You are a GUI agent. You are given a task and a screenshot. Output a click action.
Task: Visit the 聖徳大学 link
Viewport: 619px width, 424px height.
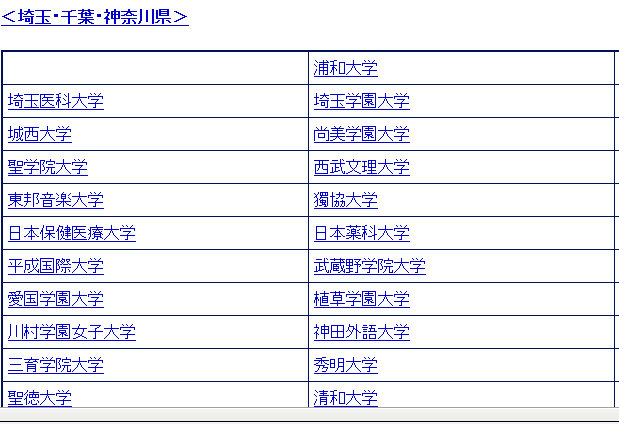tap(39, 398)
